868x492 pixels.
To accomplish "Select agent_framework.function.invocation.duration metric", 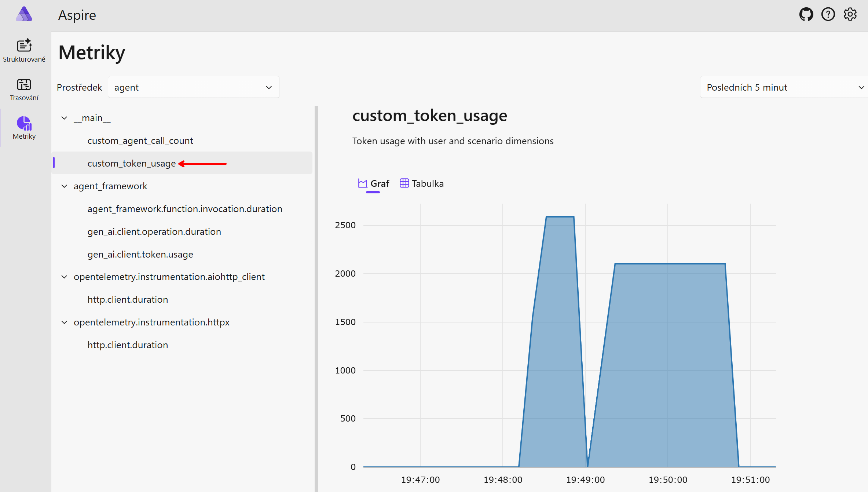I will pos(185,209).
